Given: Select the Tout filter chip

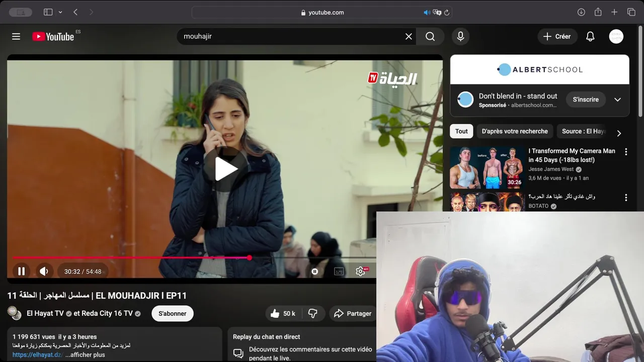Looking at the screenshot, I should (x=461, y=131).
